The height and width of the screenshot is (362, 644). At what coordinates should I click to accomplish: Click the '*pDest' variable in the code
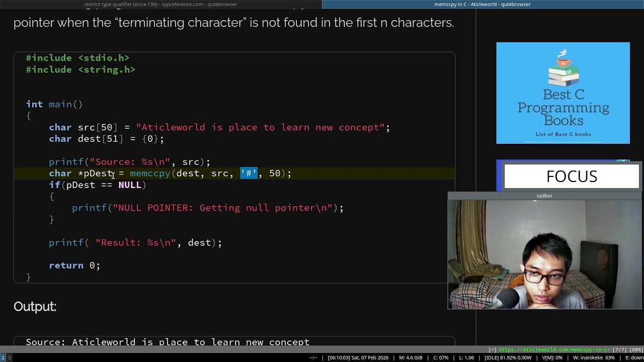coord(96,173)
